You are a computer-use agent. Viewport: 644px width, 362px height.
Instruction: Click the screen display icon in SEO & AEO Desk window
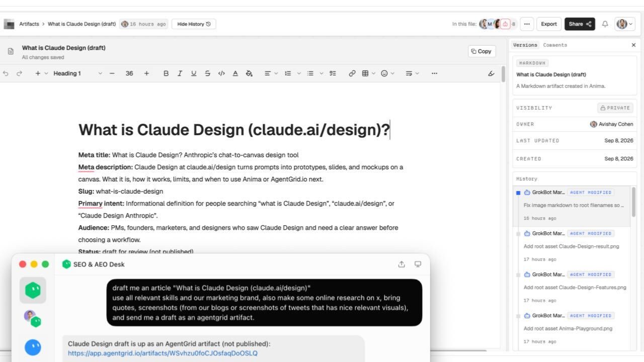tap(418, 264)
